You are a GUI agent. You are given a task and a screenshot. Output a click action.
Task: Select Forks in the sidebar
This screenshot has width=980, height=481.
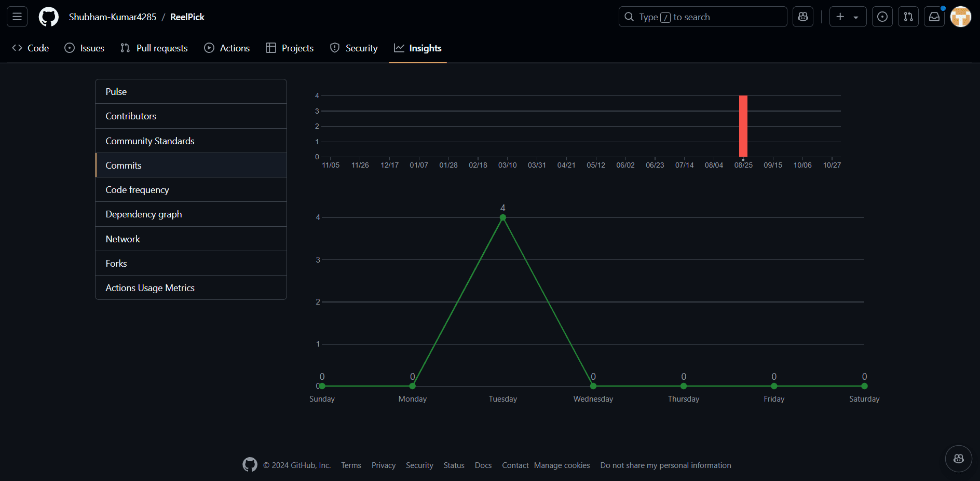tap(191, 263)
